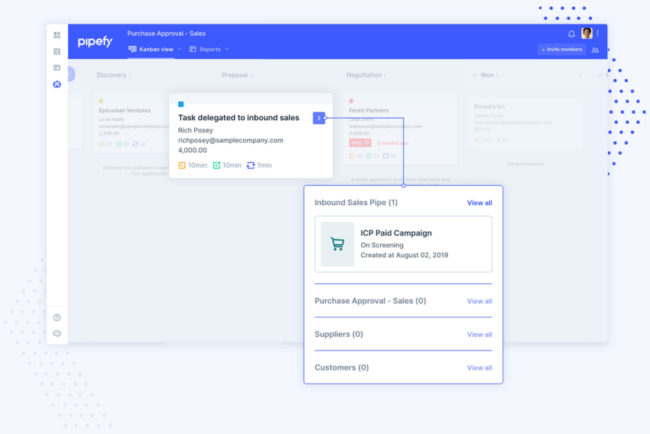
Task: Click the Customers (0) heading
Action: 342,367
